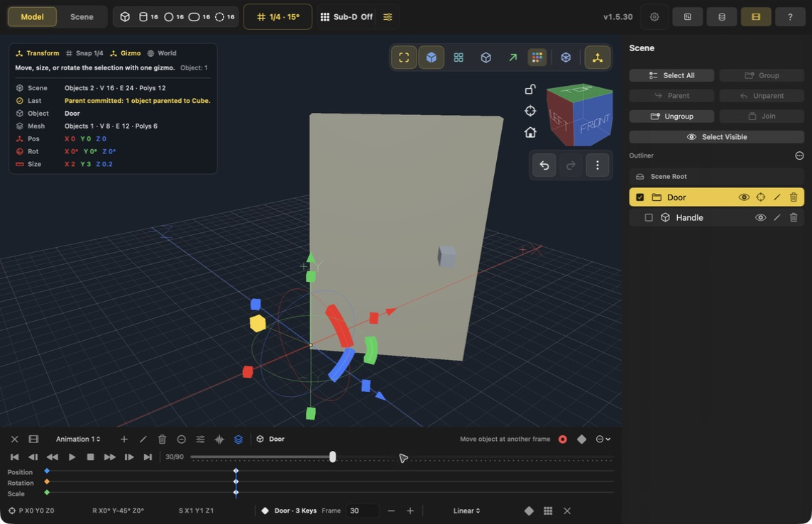Click the record keyframe red button

coord(562,439)
